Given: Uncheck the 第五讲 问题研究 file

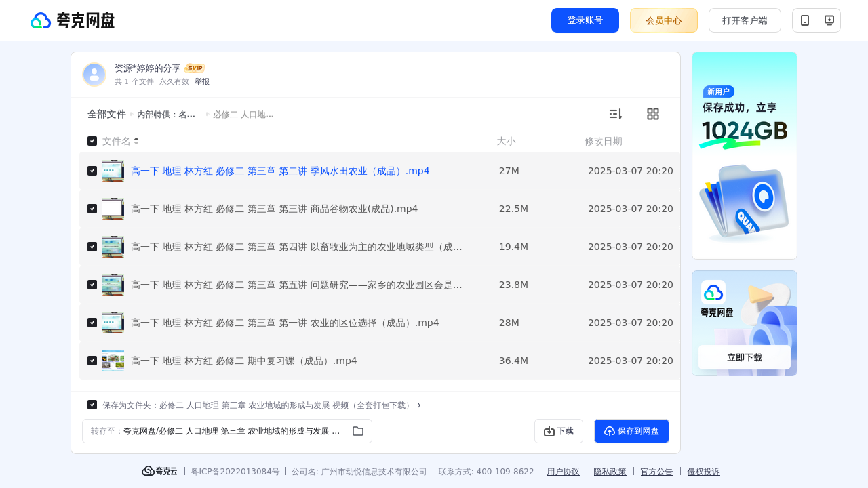Looking at the screenshot, I should pos(92,285).
